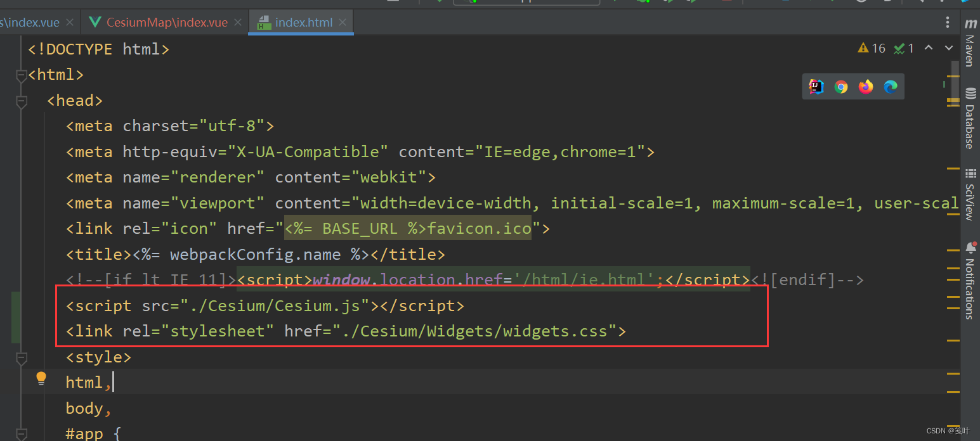The image size is (980, 441).
Task: Open the Database tool window
Action: 970,119
